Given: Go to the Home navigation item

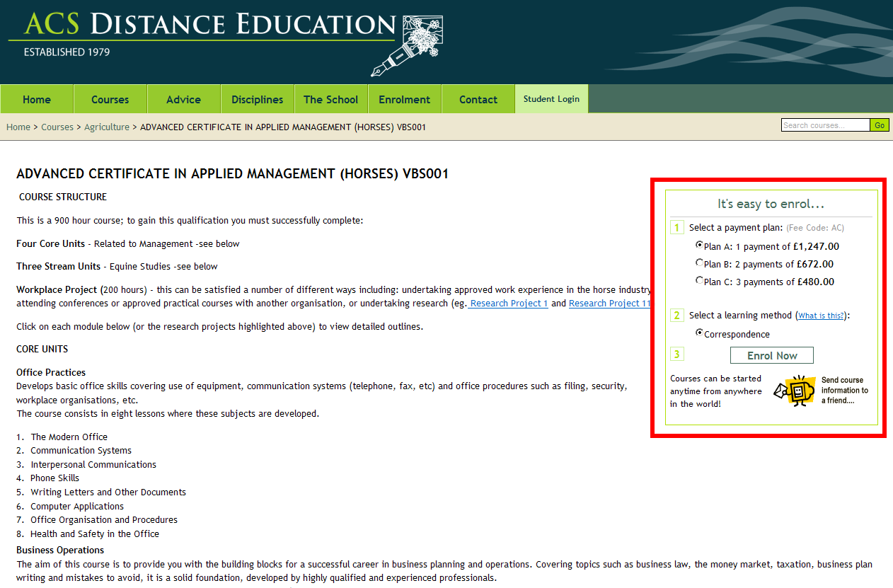Looking at the screenshot, I should pos(37,99).
